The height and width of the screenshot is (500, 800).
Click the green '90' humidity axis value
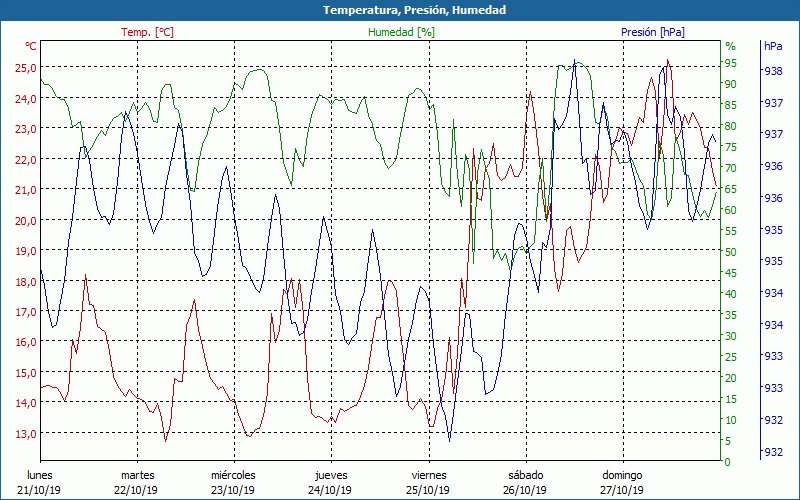point(731,84)
